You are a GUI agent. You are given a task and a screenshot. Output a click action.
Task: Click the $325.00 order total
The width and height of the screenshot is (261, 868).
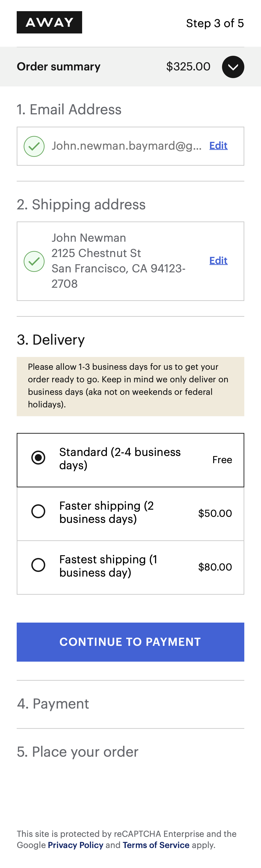pos(188,66)
